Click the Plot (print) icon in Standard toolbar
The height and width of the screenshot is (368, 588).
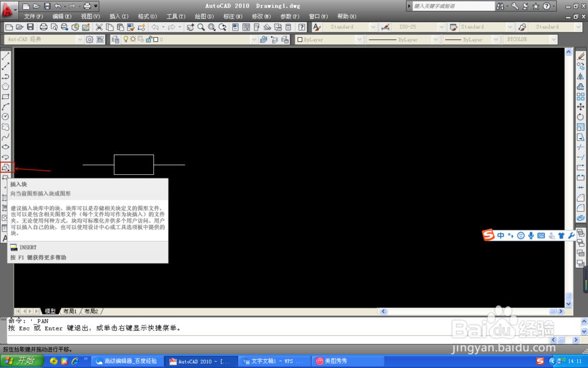[x=44, y=27]
